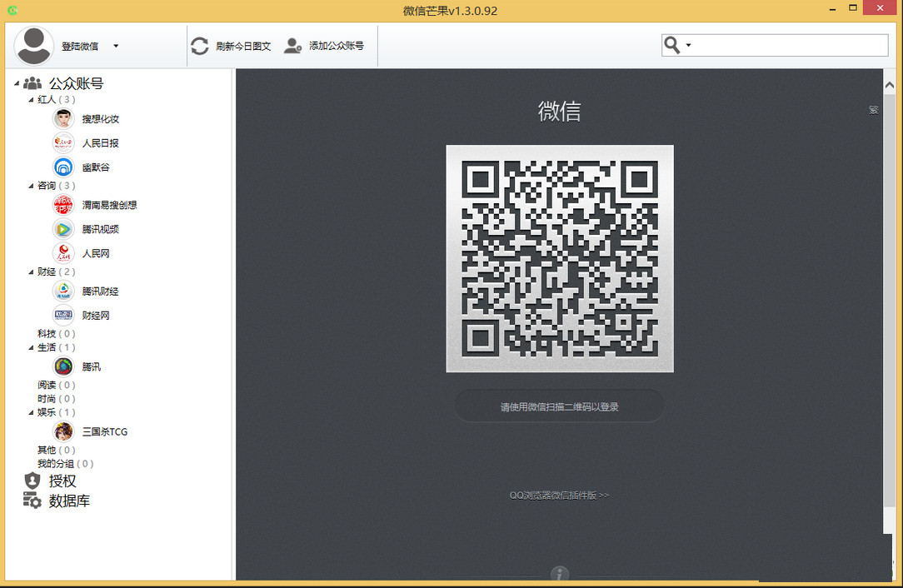Click the 腾讯视频 play logo icon
This screenshot has width=903, height=588.
[63, 229]
